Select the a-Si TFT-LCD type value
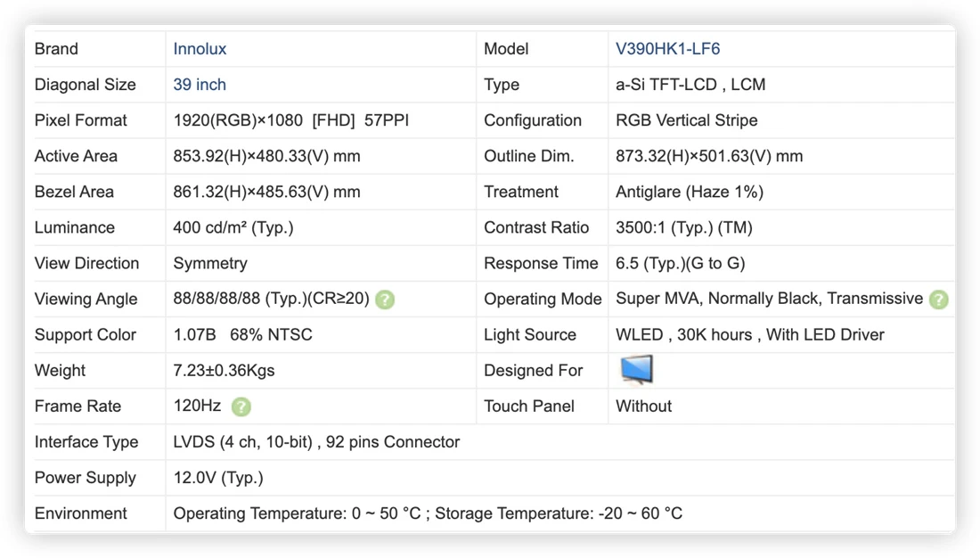The width and height of the screenshot is (980, 558). 690,85
